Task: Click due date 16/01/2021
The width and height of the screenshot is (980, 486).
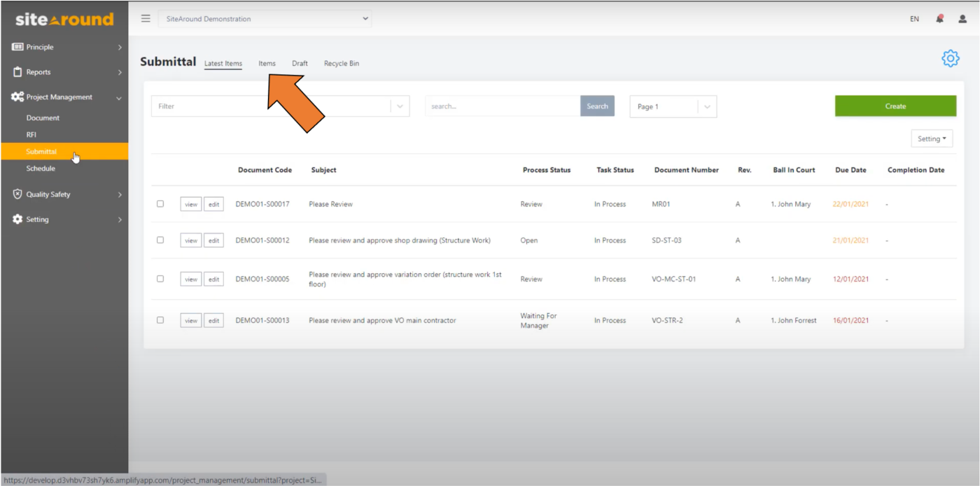Action: pos(850,320)
